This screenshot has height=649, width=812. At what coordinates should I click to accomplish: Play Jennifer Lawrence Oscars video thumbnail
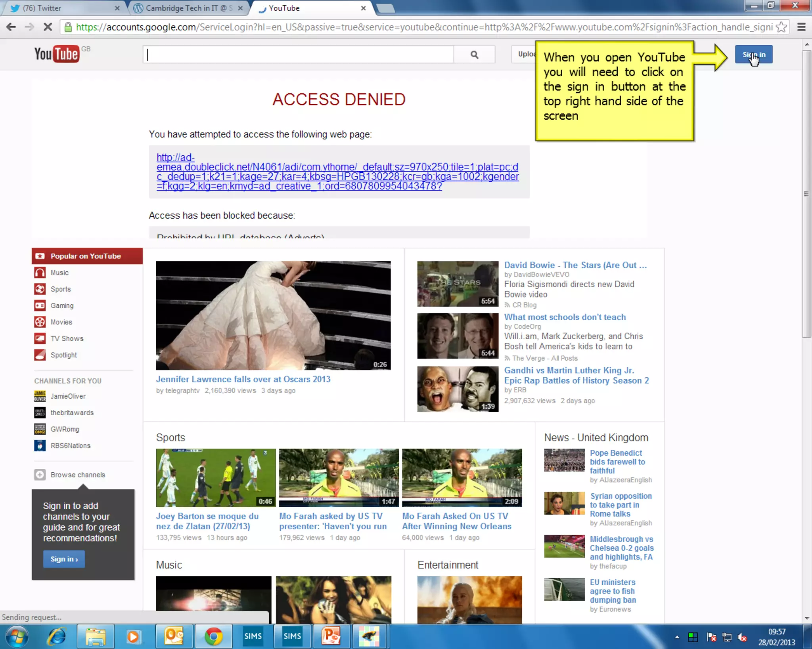[273, 315]
